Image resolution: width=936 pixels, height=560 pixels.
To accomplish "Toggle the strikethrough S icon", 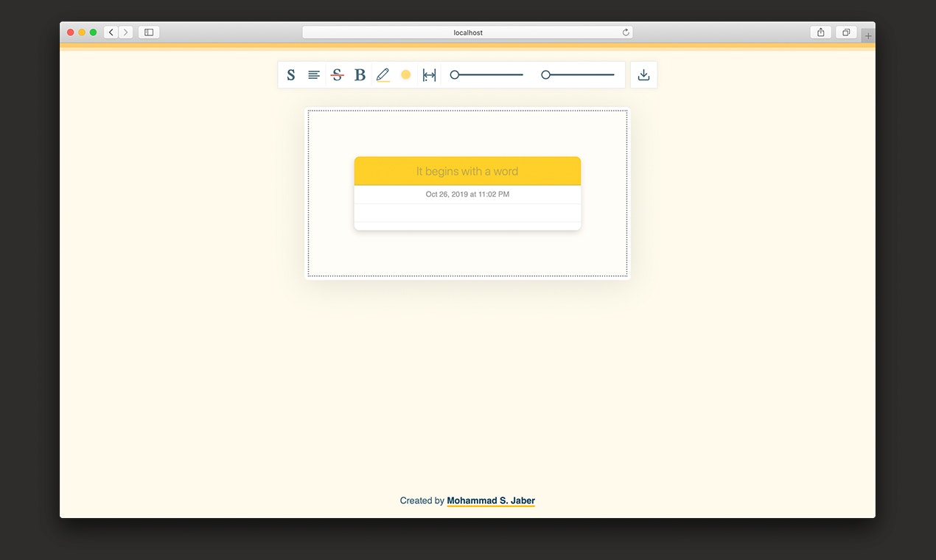I will 337,75.
